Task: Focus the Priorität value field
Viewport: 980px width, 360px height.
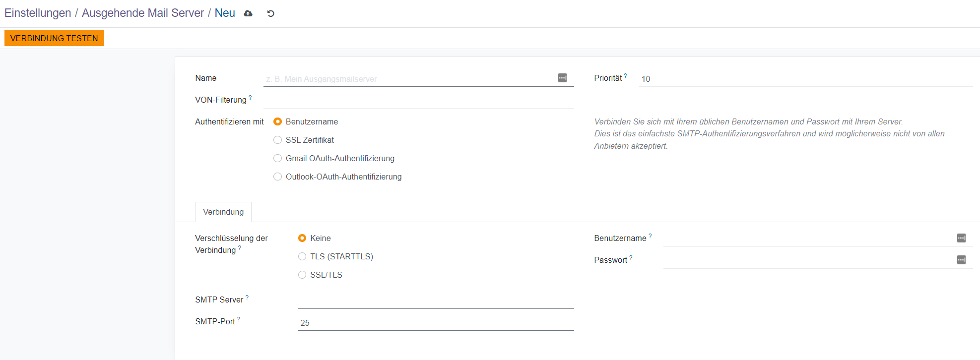Action: pyautogui.click(x=805, y=79)
